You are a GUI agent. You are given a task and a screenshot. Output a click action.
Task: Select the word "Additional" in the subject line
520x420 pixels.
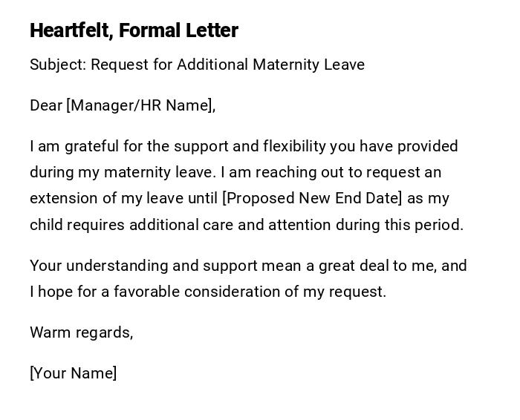tap(212, 65)
